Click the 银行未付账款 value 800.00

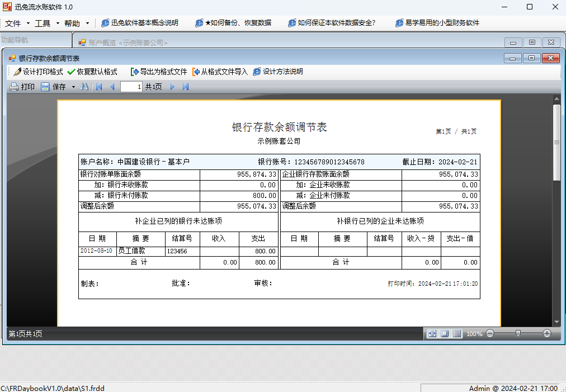[265, 196]
